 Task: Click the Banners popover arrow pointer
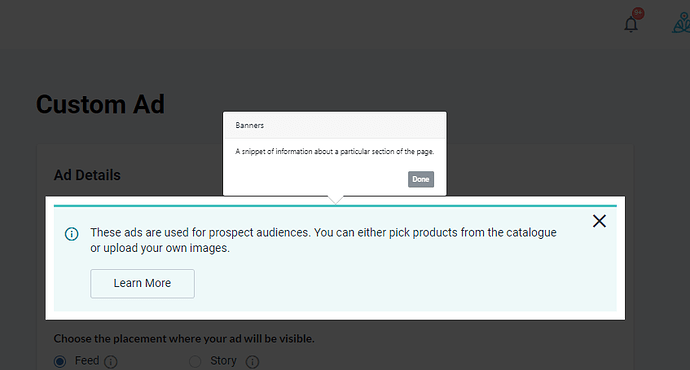335,200
